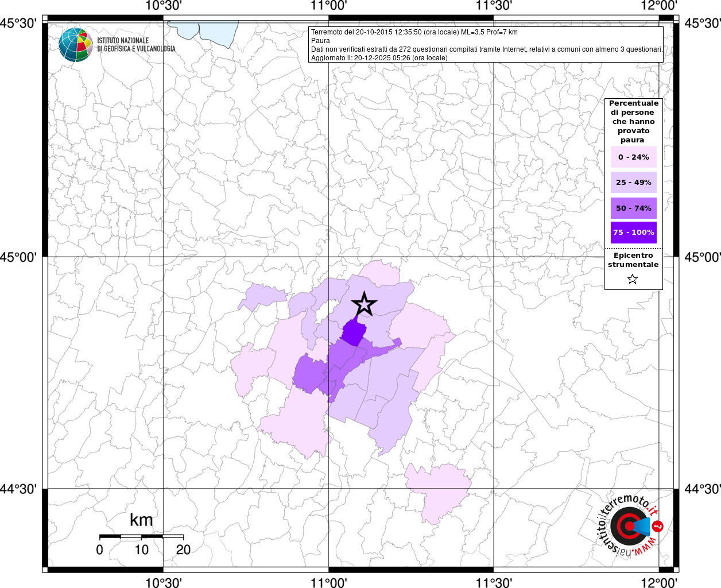Click the INGV globe logo

click(75, 44)
